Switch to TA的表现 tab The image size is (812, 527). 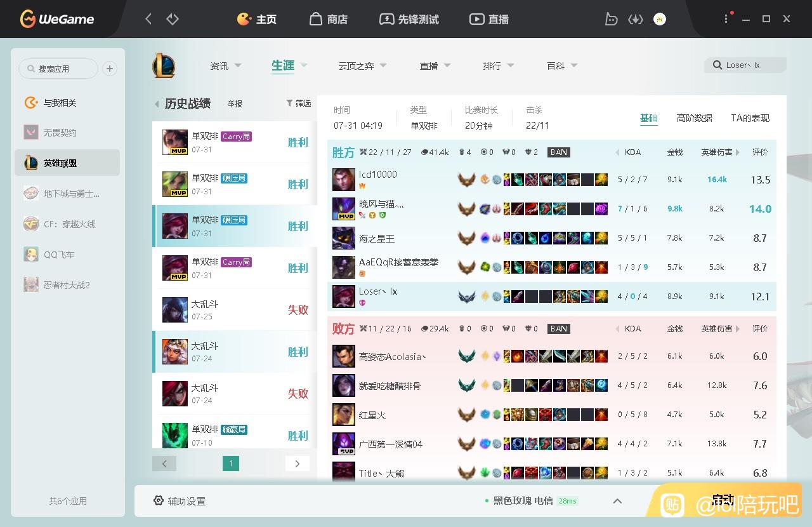pos(750,118)
